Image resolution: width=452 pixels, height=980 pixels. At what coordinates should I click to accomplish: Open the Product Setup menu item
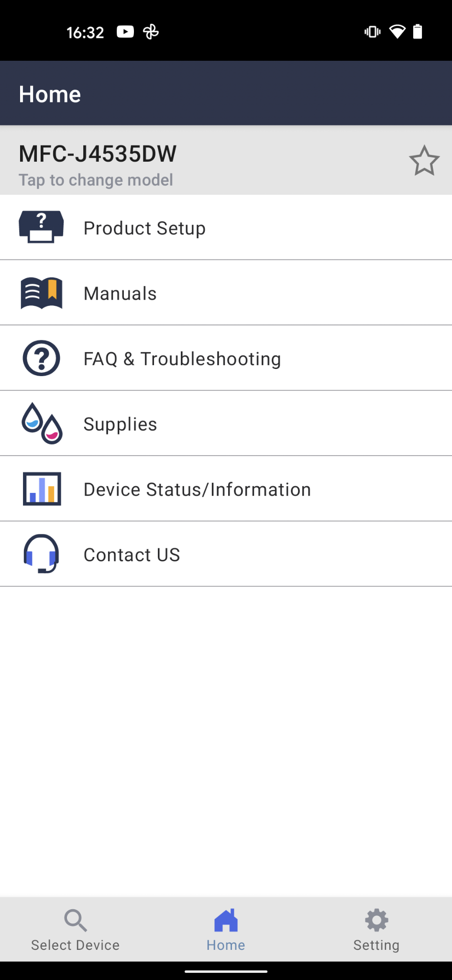[144, 228]
